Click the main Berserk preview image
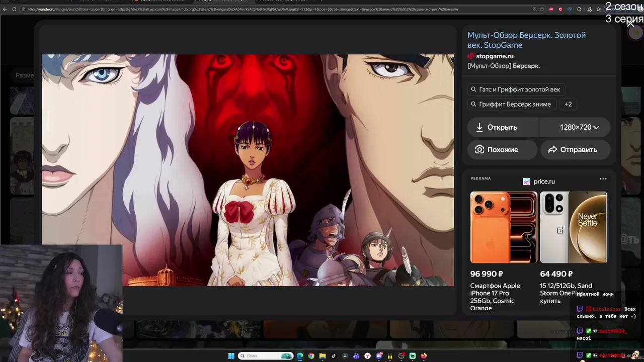Image resolution: width=644 pixels, height=362 pixels. click(248, 170)
